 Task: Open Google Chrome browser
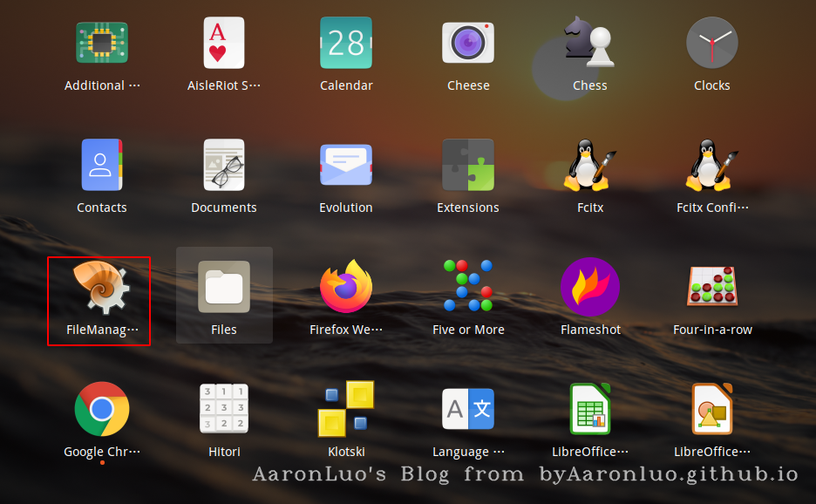(102, 409)
